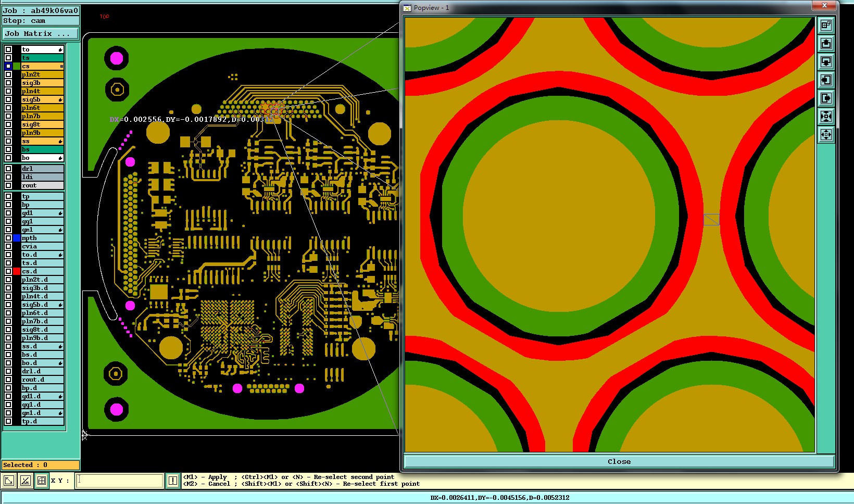Screen dimensions: 854x504
Task: Select layer bs in the layer list
Action: (42, 149)
